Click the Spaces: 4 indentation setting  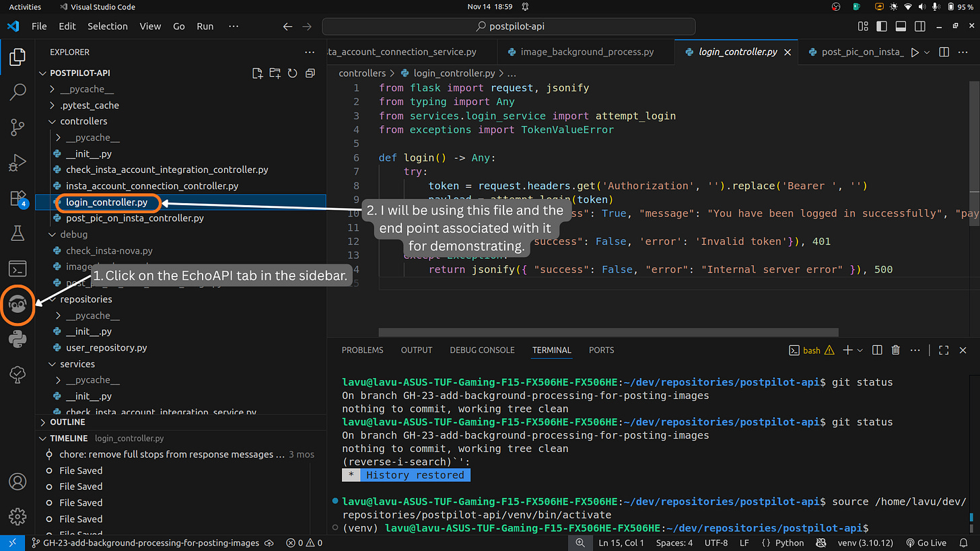coord(674,543)
